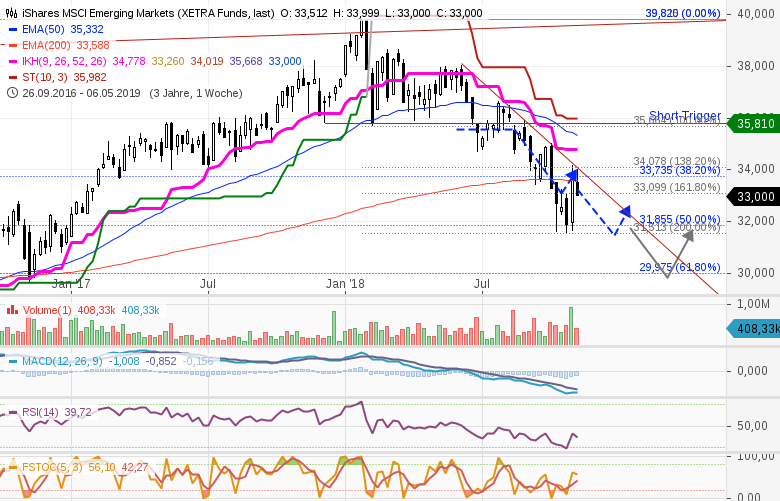
Task: Click the 1,00M volume axis label
Action: [x=753, y=304]
